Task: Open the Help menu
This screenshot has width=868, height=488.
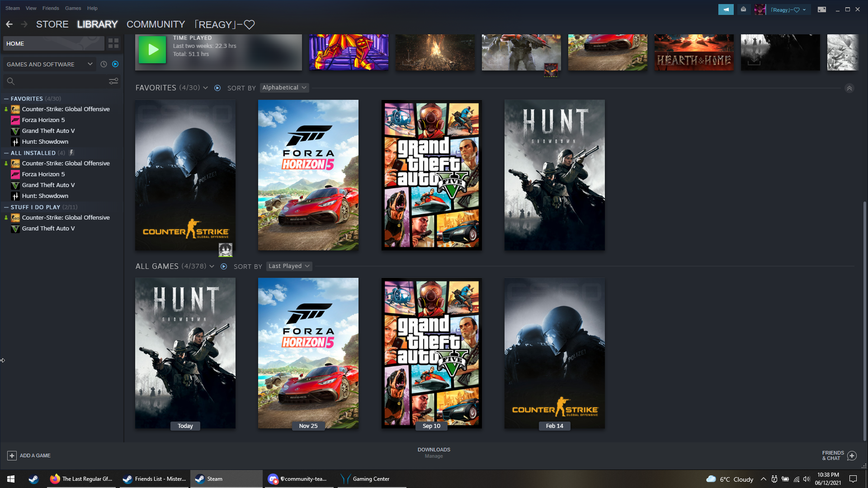Action: click(x=92, y=8)
